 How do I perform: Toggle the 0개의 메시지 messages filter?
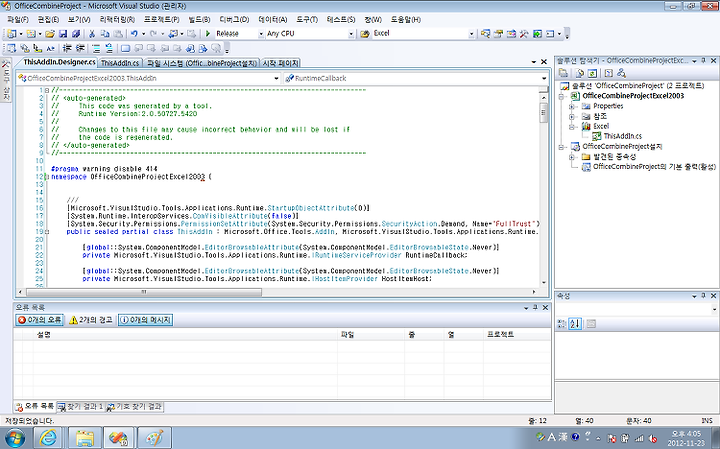coord(145,320)
